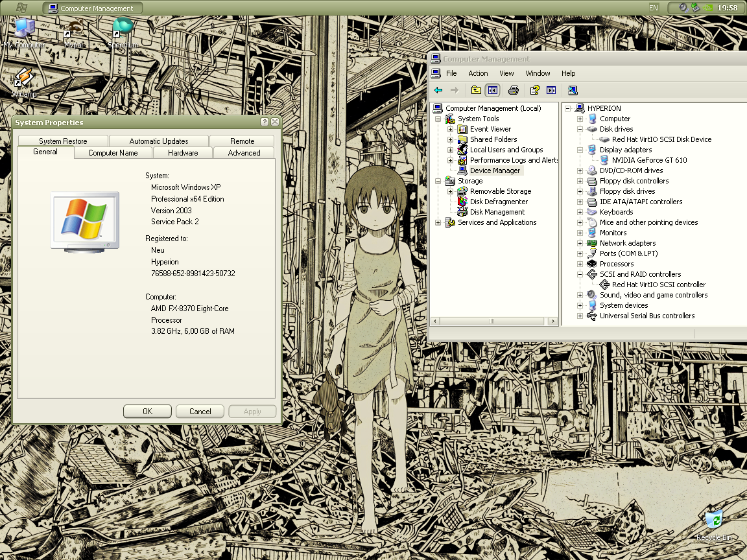Image resolution: width=747 pixels, height=560 pixels.
Task: Click the Back arrow in Computer Management toolbar
Action: [x=438, y=90]
